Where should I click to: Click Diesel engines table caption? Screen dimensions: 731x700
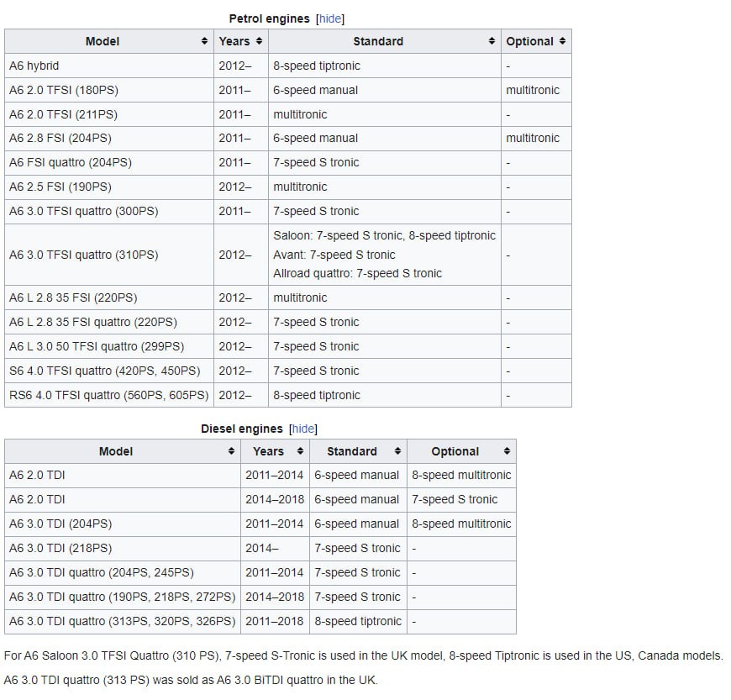241,429
